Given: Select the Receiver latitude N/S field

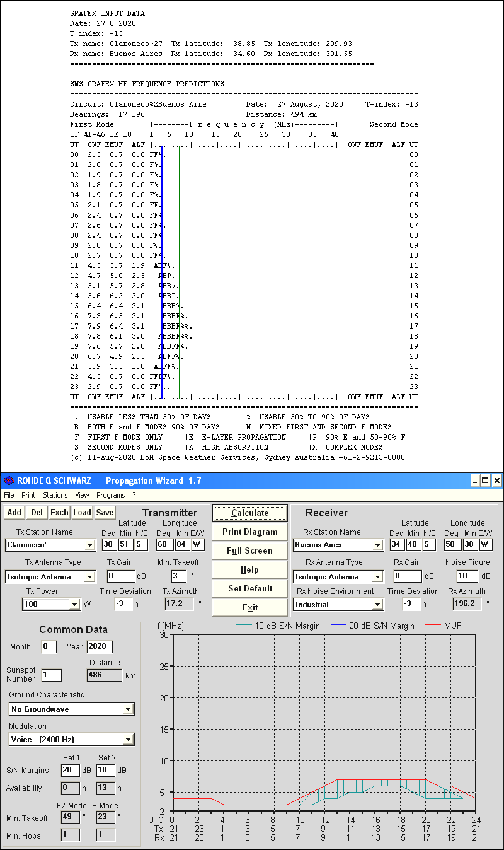Looking at the screenshot, I should 428,544.
